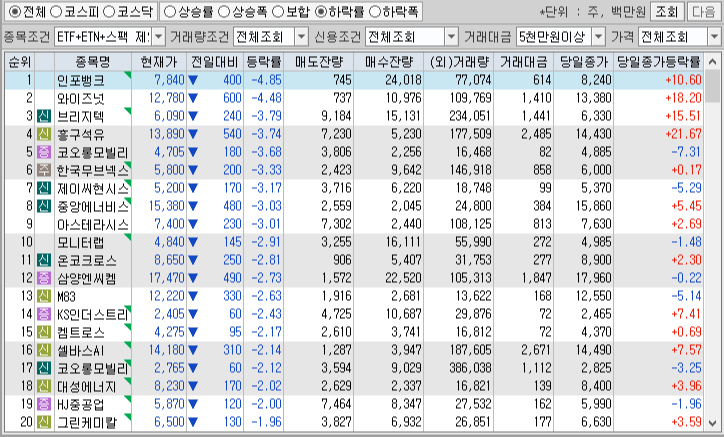Select the 코스피 radio button
This screenshot has width=724, height=437.
(56, 12)
